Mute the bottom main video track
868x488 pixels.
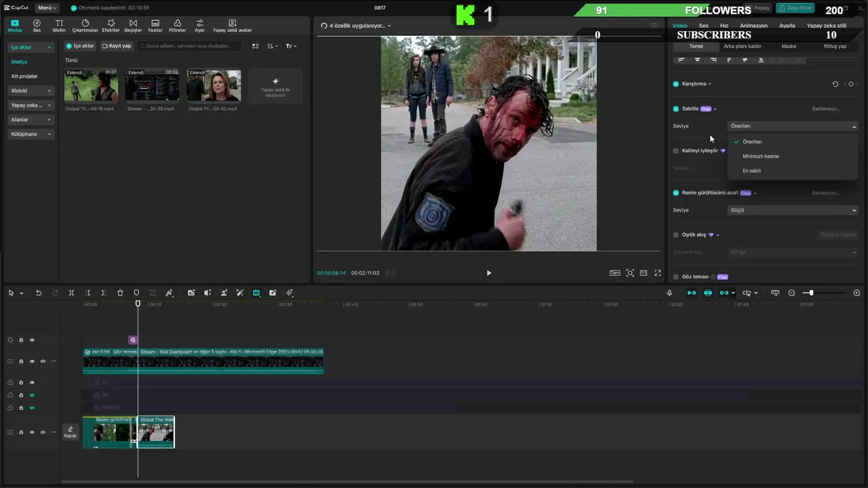[43, 432]
